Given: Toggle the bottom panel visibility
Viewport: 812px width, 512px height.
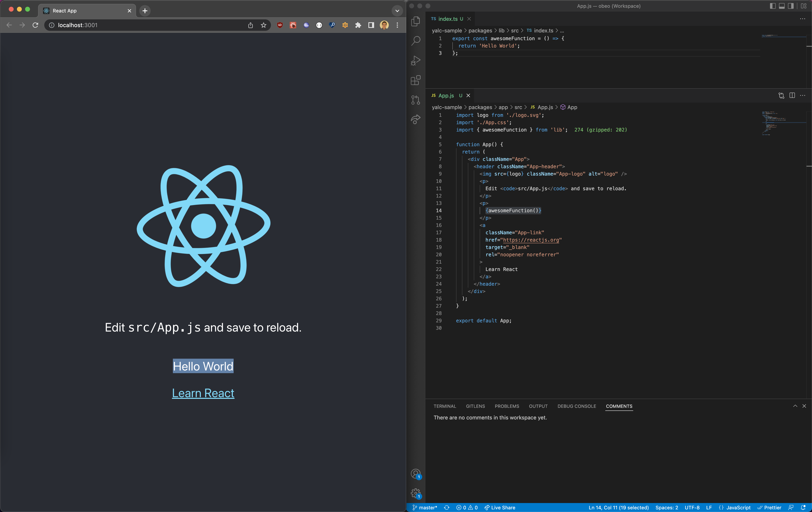Looking at the screenshot, I should (782, 6).
